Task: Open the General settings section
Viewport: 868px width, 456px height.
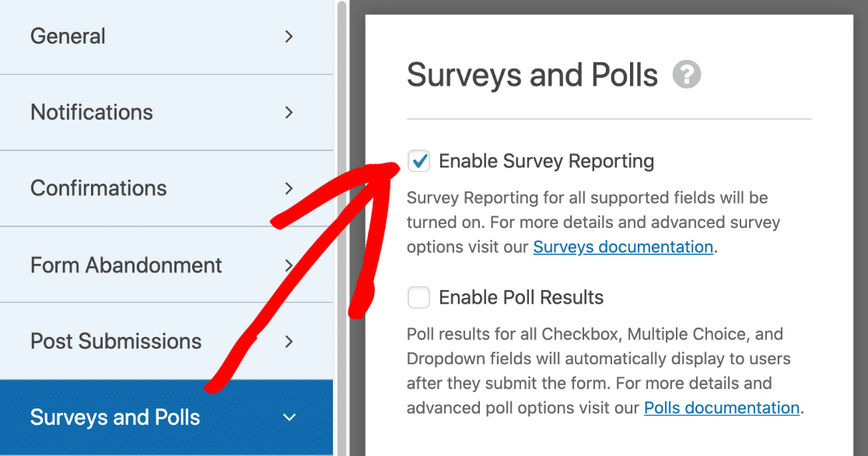Action: tap(166, 37)
